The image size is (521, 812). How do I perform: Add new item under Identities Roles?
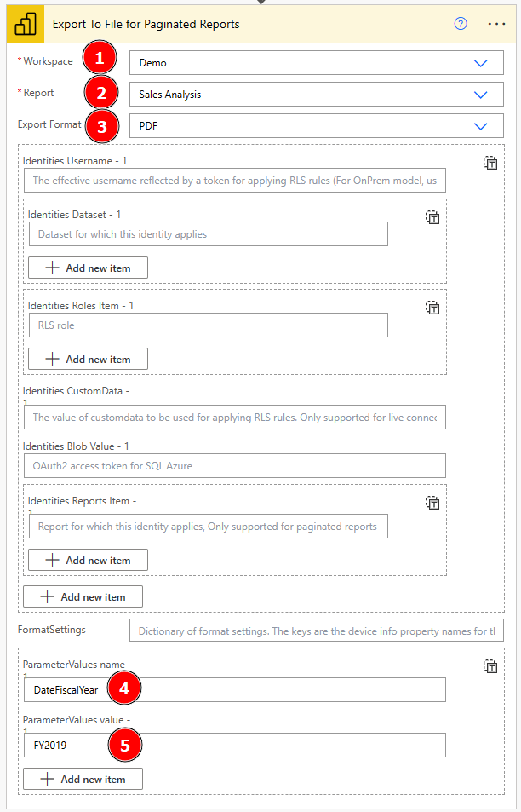(x=88, y=359)
